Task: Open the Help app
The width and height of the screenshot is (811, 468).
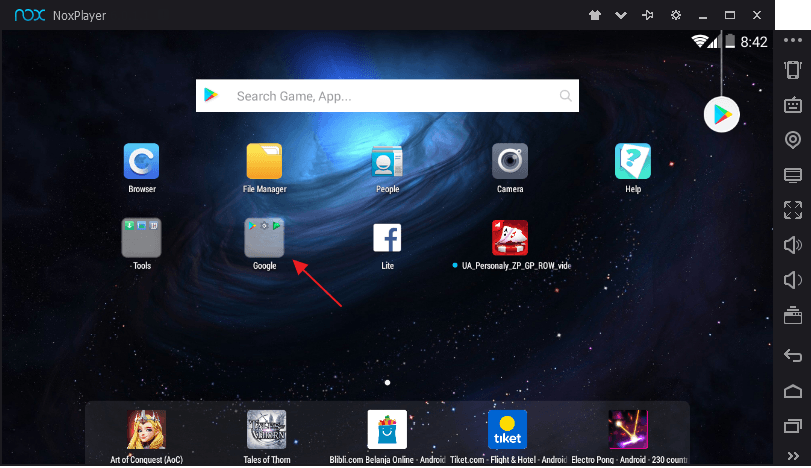Action: click(632, 161)
